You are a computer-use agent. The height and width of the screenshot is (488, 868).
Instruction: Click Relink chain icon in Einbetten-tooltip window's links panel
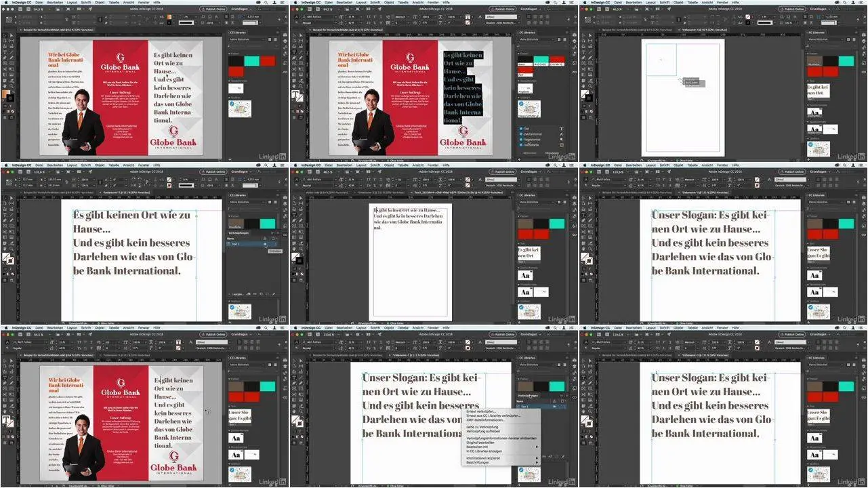point(255,293)
